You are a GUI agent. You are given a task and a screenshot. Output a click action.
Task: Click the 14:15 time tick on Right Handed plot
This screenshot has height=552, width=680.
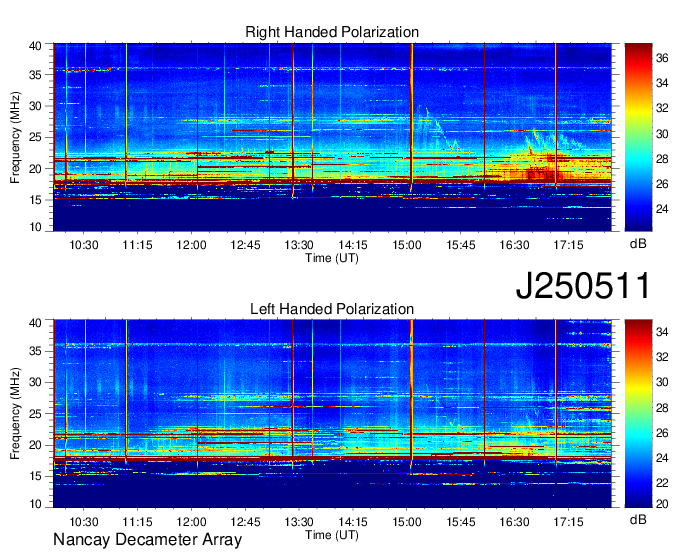point(353,245)
